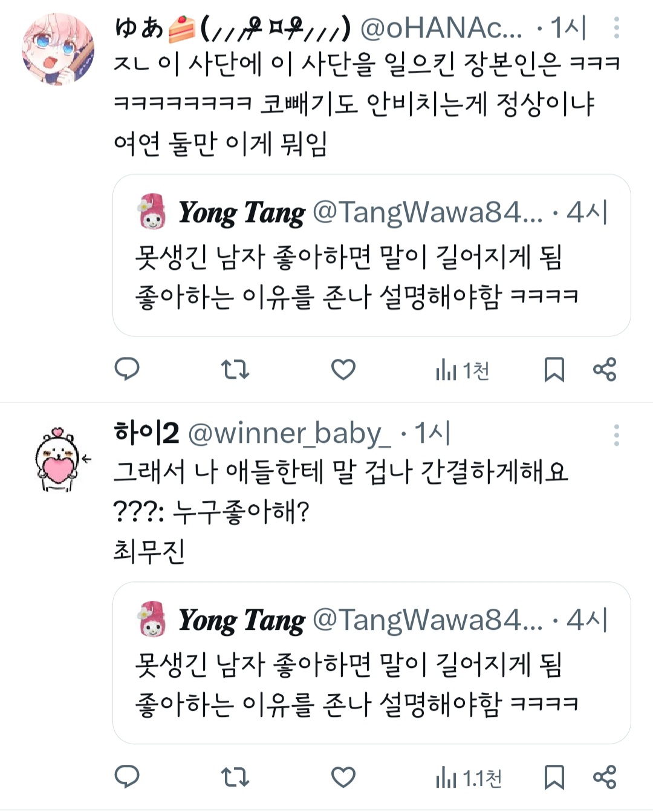The width and height of the screenshot is (653, 812).
Task: Retweet the 하이2 tweet
Action: (x=235, y=777)
